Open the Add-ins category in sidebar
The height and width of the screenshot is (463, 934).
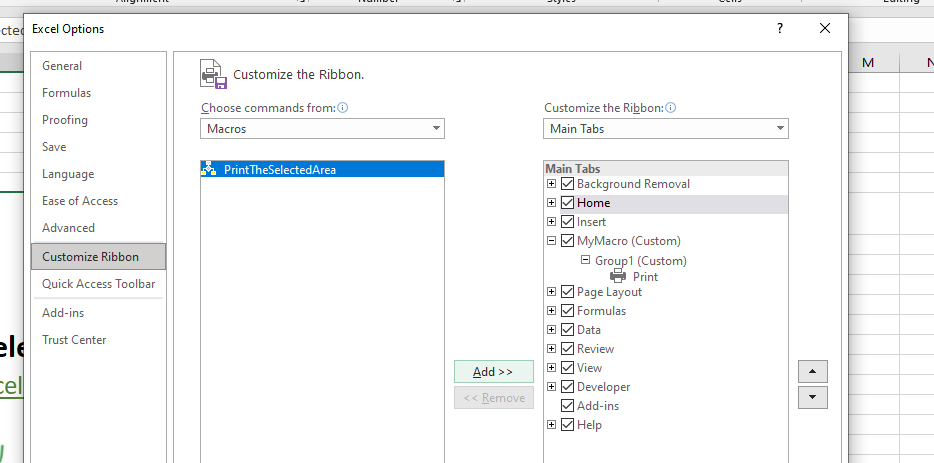(x=98, y=313)
